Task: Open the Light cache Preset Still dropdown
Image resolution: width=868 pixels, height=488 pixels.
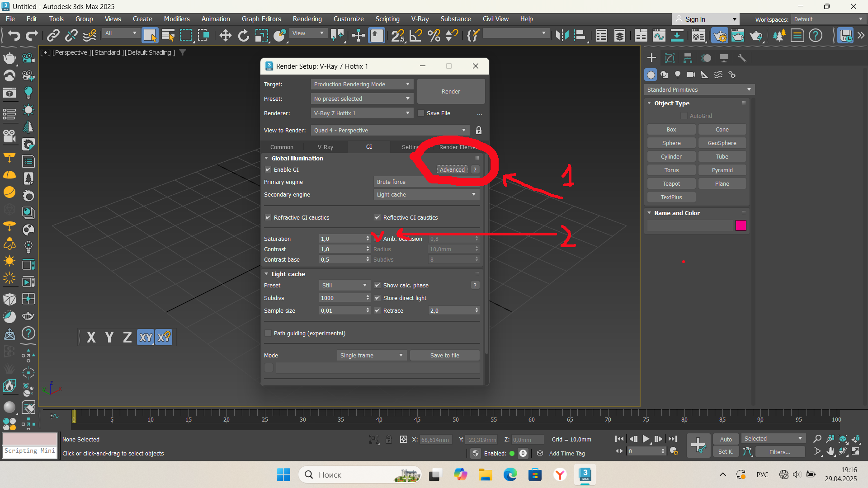Action: [344, 286]
